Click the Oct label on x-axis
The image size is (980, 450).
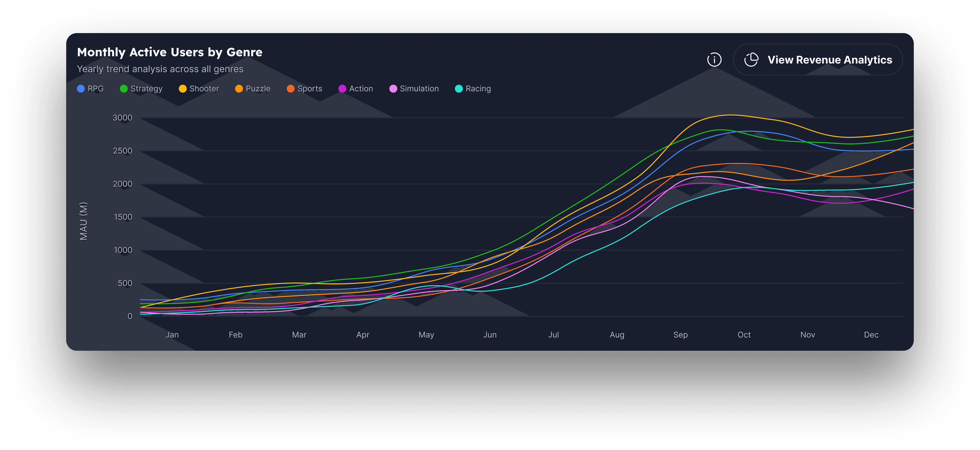coord(744,335)
